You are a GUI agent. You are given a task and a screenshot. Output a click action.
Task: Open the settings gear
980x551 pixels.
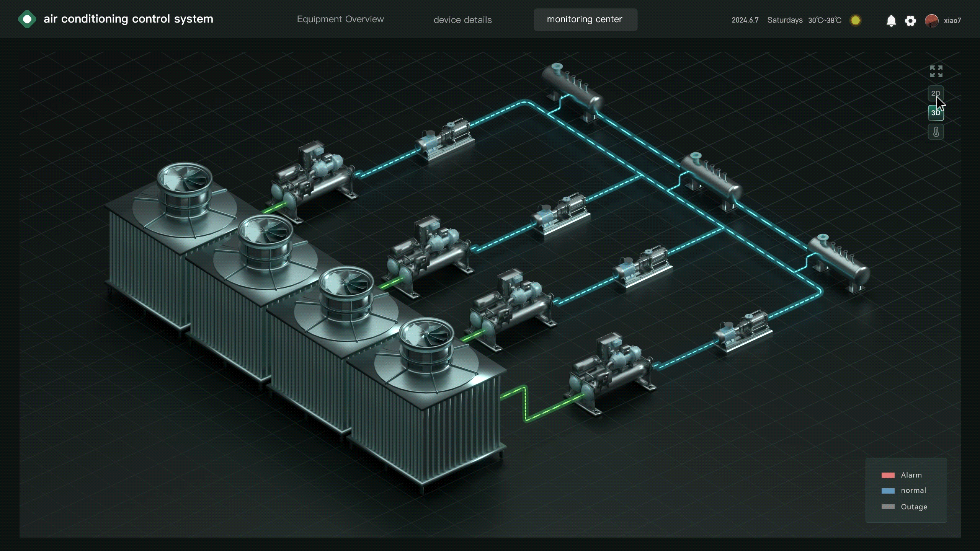click(910, 20)
